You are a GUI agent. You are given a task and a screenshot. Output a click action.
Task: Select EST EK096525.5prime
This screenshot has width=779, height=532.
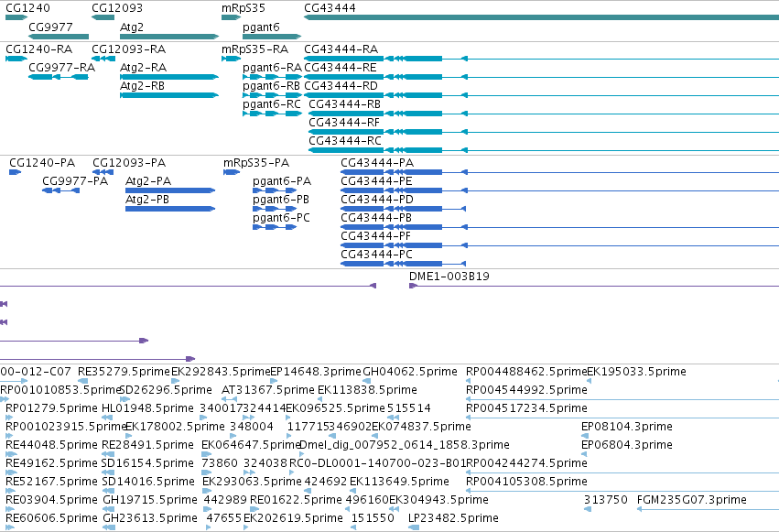point(335,408)
